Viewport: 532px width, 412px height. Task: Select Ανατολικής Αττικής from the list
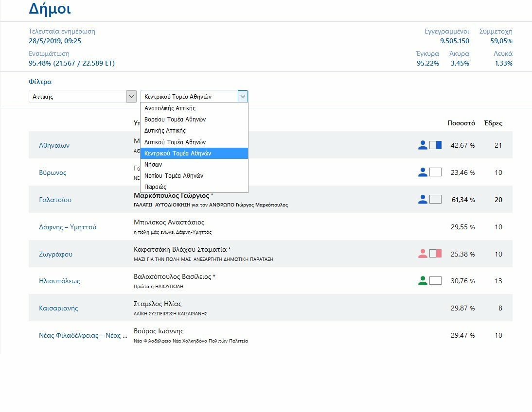(170, 108)
